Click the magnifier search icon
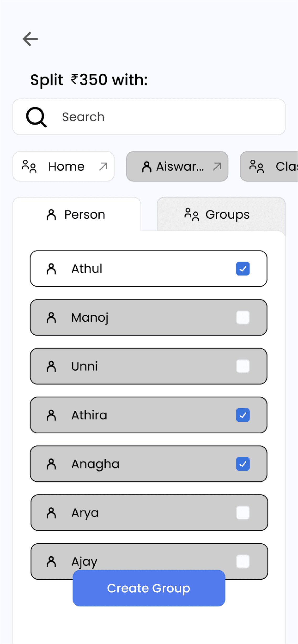This screenshot has width=298, height=644. tap(36, 117)
